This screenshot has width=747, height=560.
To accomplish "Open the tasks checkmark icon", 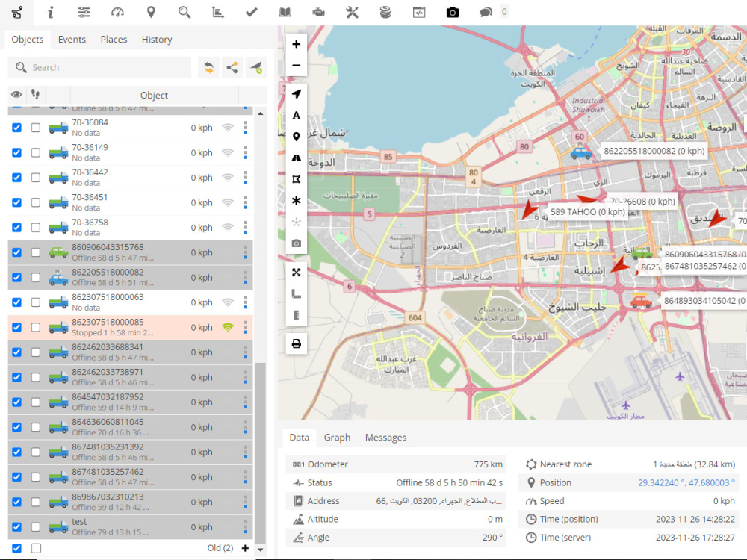I will coord(251,13).
